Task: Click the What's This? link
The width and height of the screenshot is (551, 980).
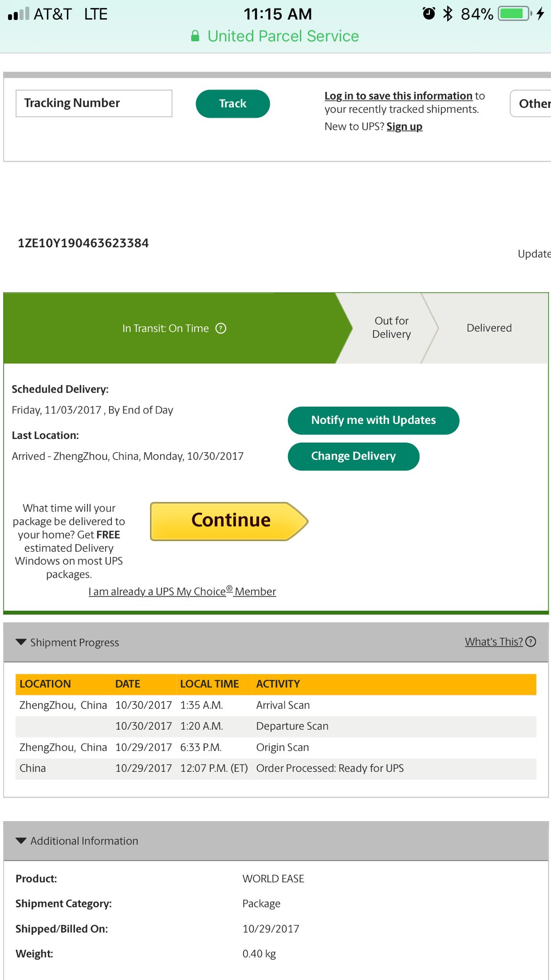Action: pyautogui.click(x=494, y=642)
